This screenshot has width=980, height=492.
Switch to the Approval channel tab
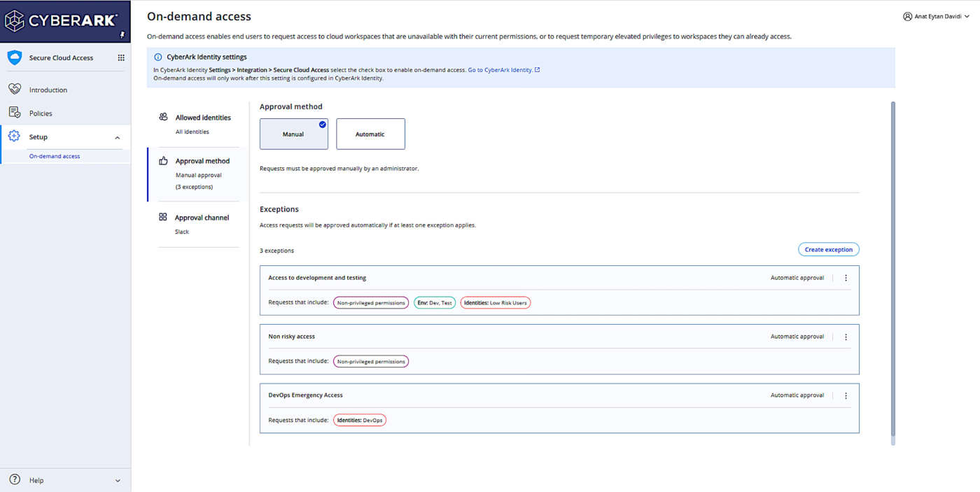click(x=202, y=218)
